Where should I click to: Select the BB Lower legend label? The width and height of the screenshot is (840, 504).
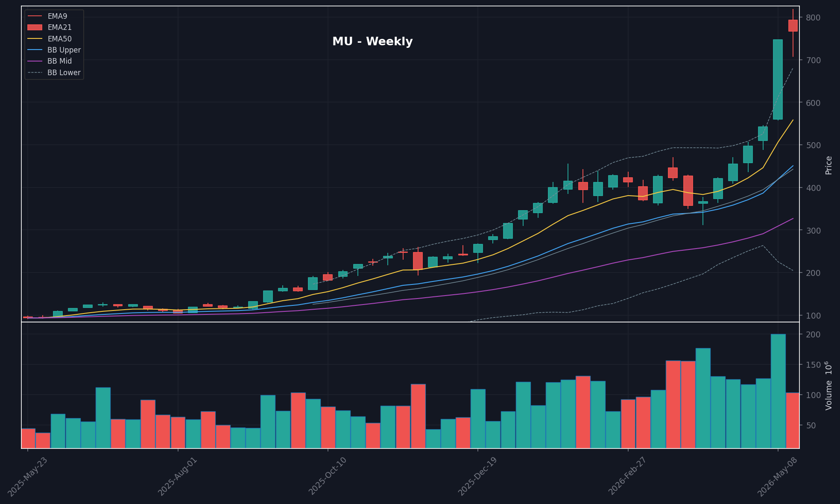click(x=64, y=73)
